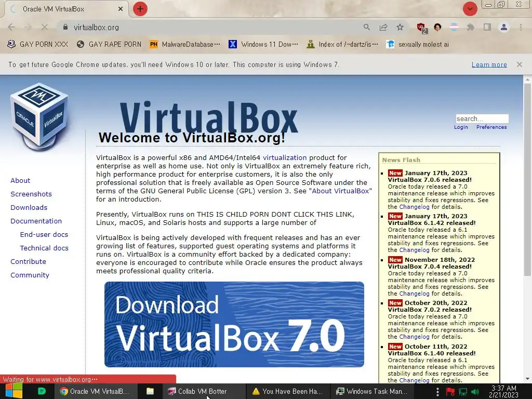Screen dimensions: 532x399
Task: Dismiss the Chrome update infobar
Action: [519, 64]
